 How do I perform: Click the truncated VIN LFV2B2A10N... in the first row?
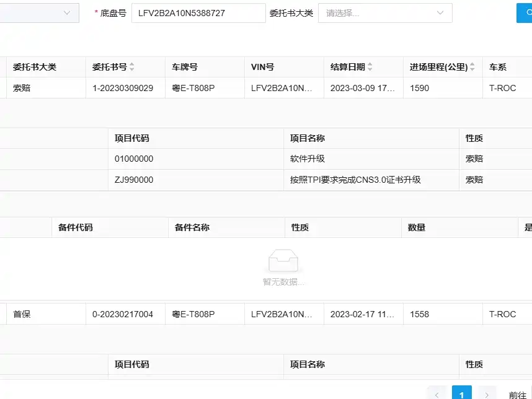(x=282, y=88)
